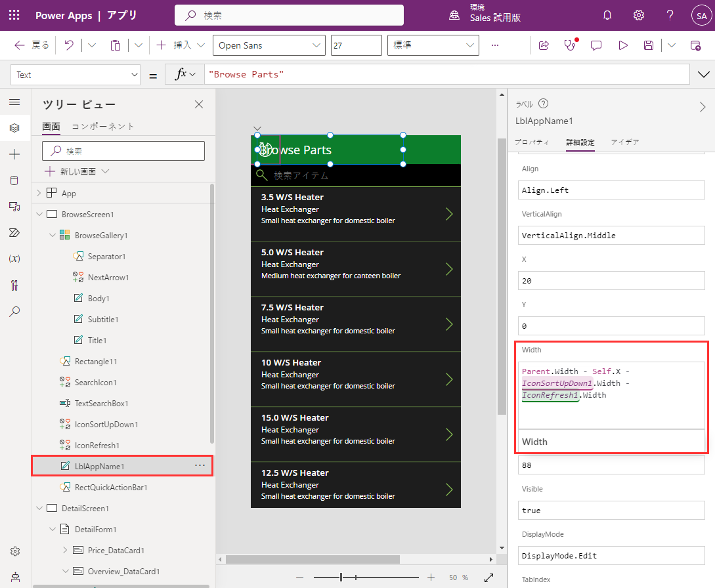The height and width of the screenshot is (588, 715).
Task: Open more commands ellipsis in toolbar
Action: pos(495,45)
